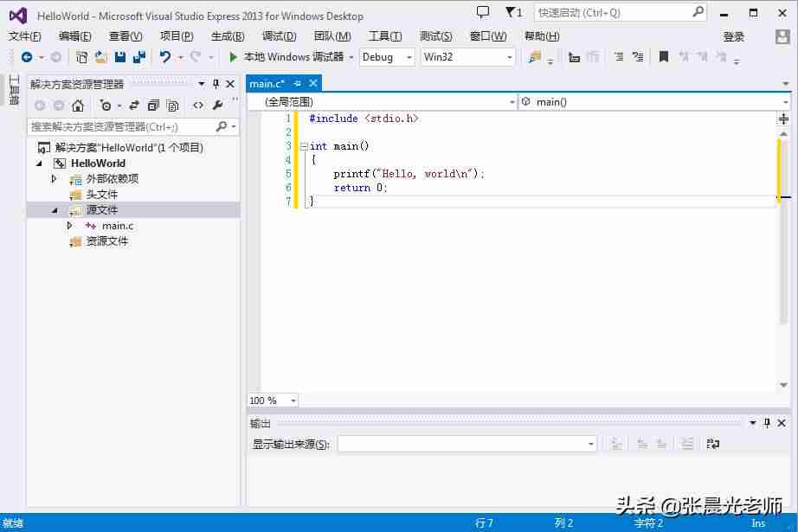Click the Open File folder icon
This screenshot has height=532, width=798.
(x=100, y=57)
